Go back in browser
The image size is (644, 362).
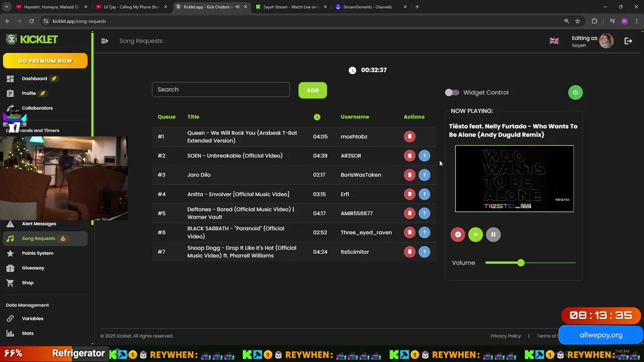(x=7, y=21)
